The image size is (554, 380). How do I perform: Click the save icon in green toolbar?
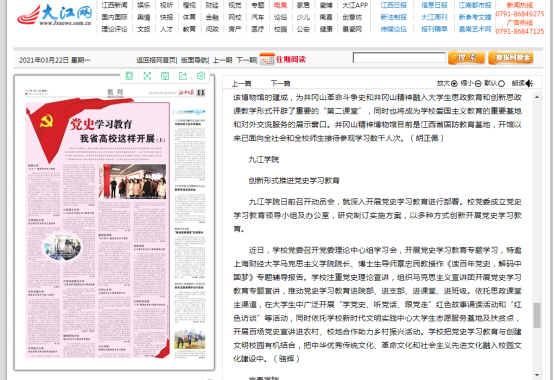(165, 76)
